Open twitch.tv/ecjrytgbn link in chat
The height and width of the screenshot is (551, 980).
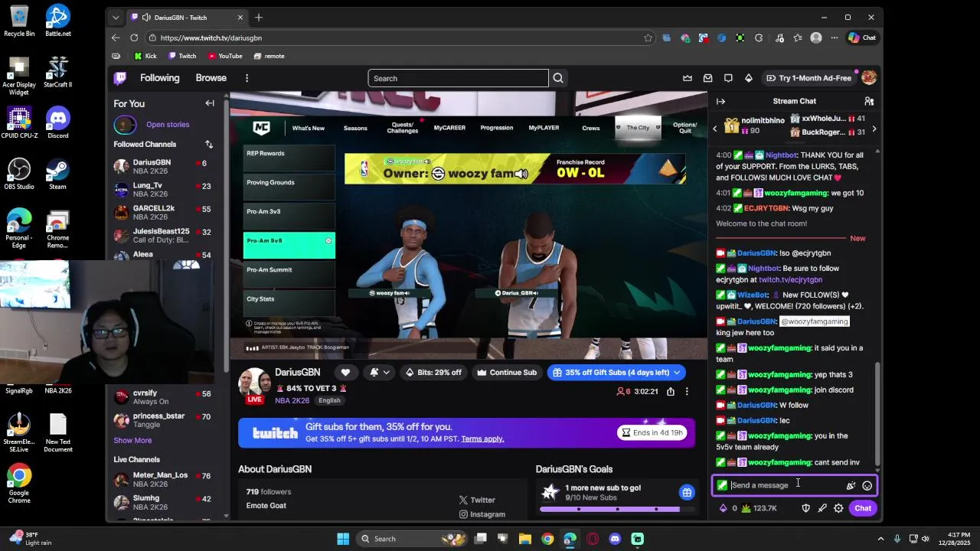coord(790,280)
